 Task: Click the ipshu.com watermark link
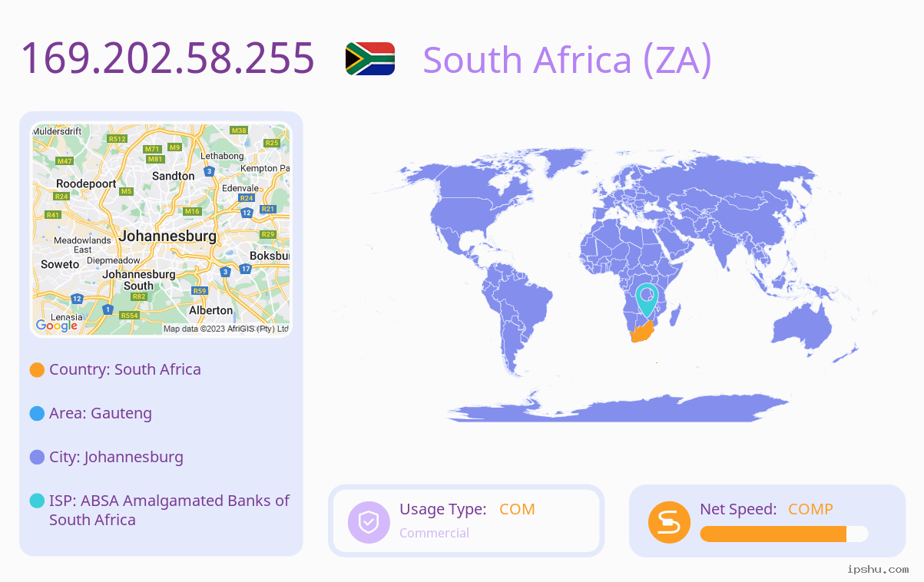(x=878, y=569)
